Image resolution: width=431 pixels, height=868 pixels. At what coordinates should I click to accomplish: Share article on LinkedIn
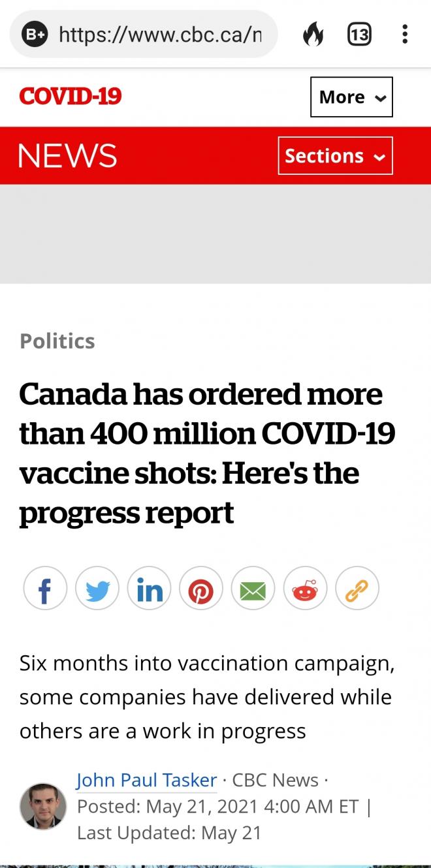tap(149, 589)
